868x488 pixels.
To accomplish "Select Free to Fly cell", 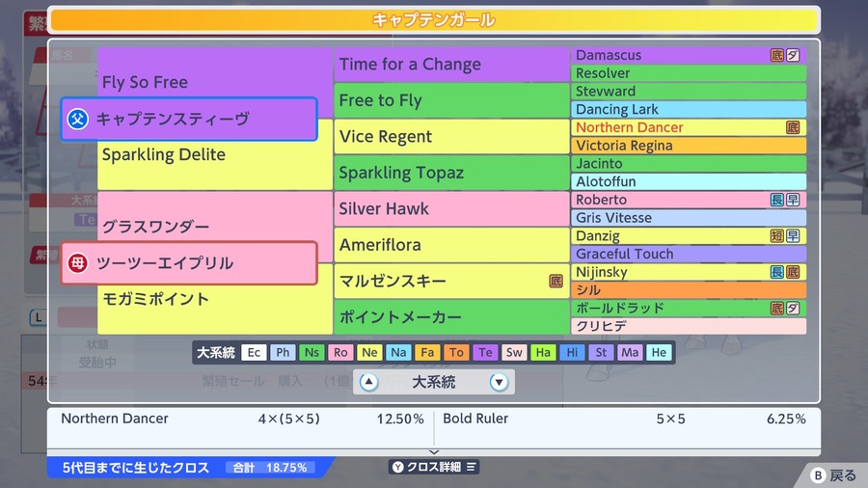I will coord(451,100).
